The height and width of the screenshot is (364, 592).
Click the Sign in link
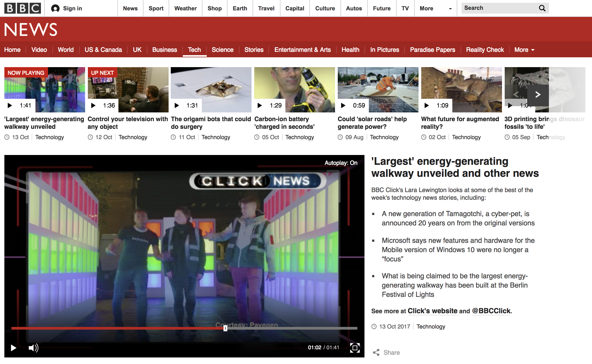click(x=73, y=8)
